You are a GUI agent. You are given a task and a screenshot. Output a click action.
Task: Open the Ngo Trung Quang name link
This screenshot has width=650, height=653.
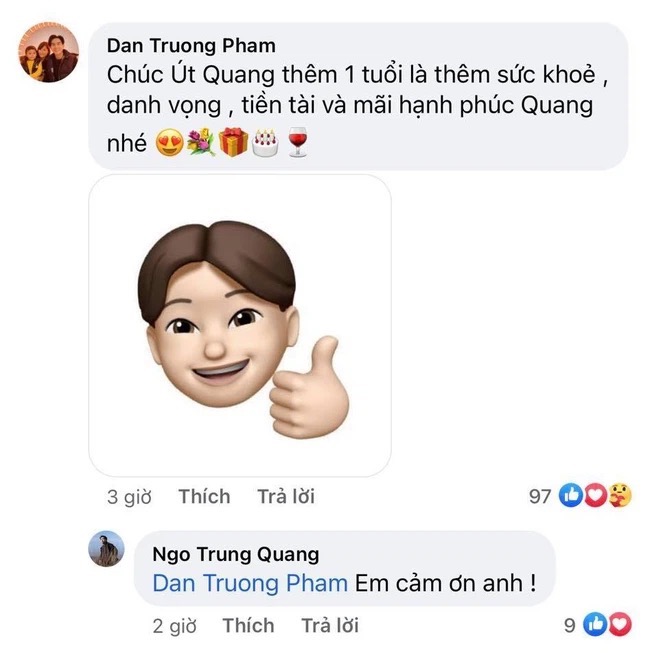pos(236,554)
